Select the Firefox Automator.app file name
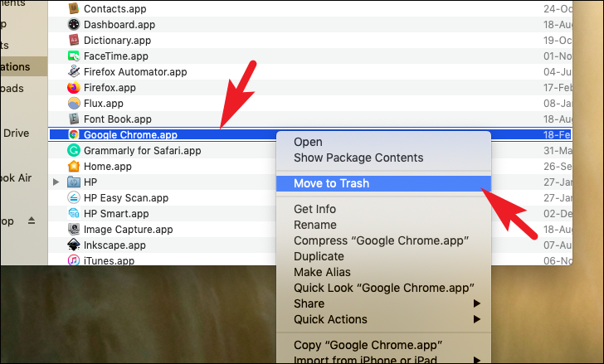 135,72
